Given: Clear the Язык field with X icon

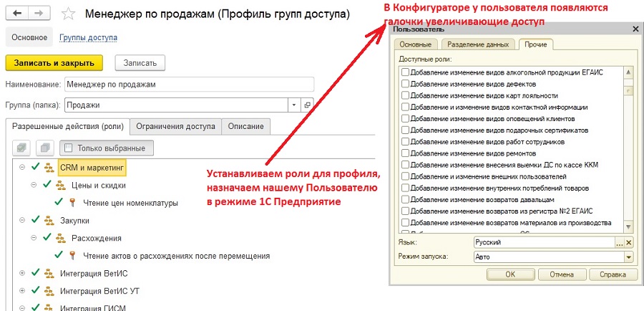Looking at the screenshot, I should point(629,243).
